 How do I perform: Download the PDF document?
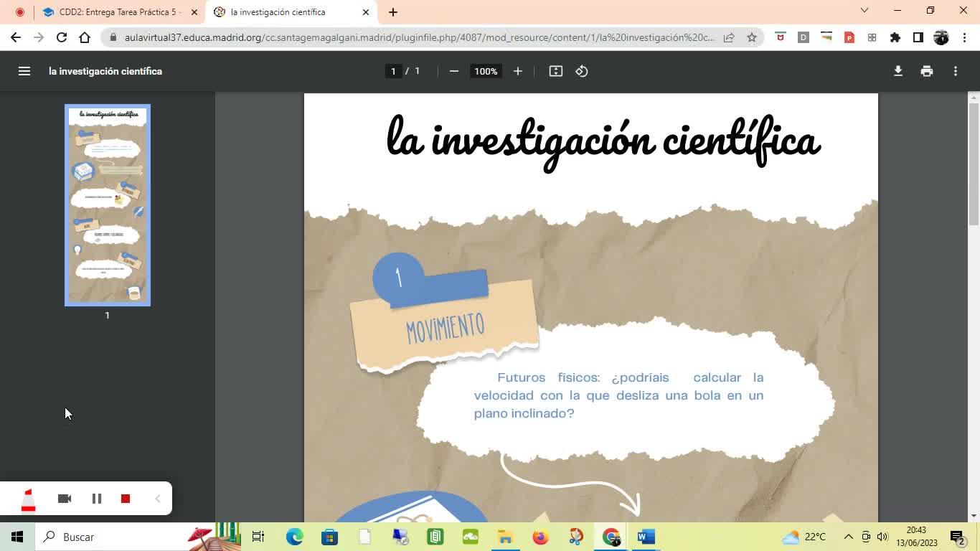[x=897, y=71]
